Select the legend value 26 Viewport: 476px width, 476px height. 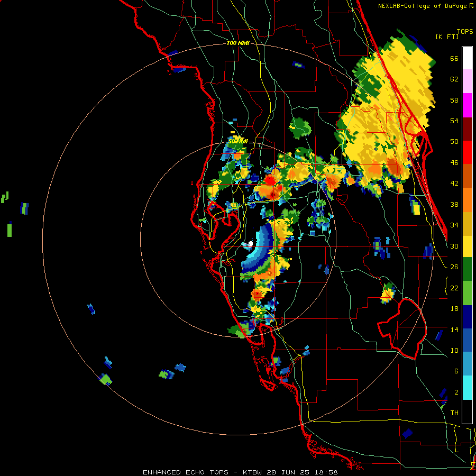tap(454, 267)
